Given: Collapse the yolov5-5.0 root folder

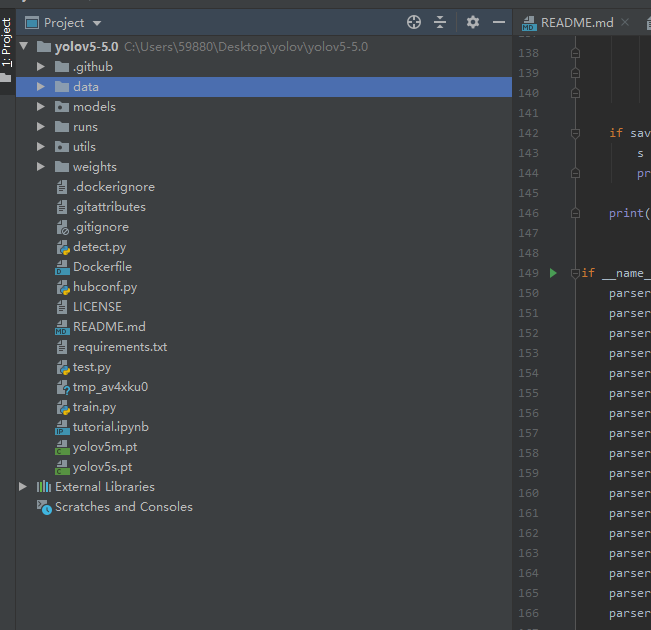Looking at the screenshot, I should 24,46.
